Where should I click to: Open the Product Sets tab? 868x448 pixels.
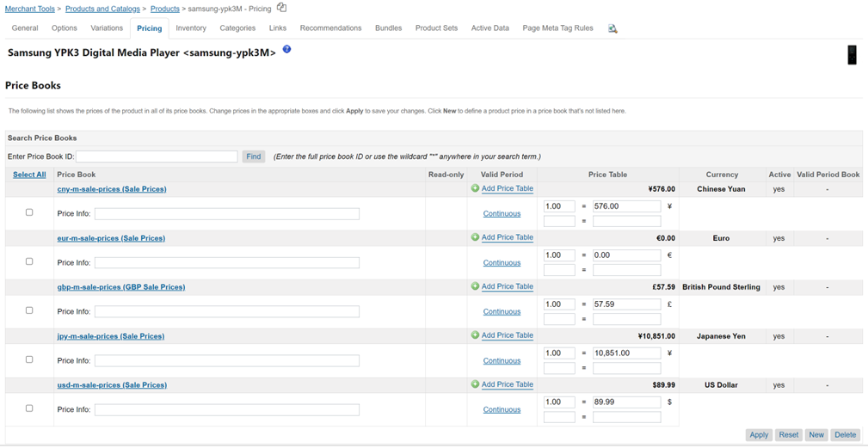tap(437, 28)
